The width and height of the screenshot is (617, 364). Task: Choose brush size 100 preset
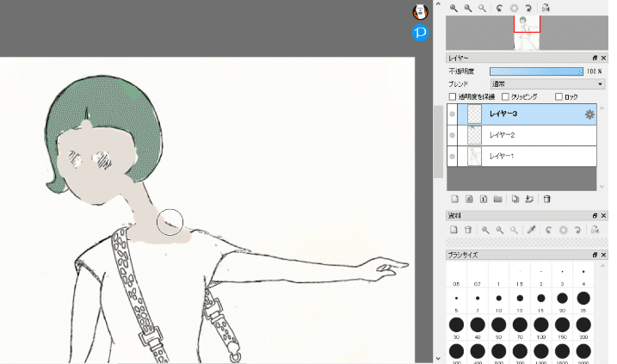coord(541,325)
